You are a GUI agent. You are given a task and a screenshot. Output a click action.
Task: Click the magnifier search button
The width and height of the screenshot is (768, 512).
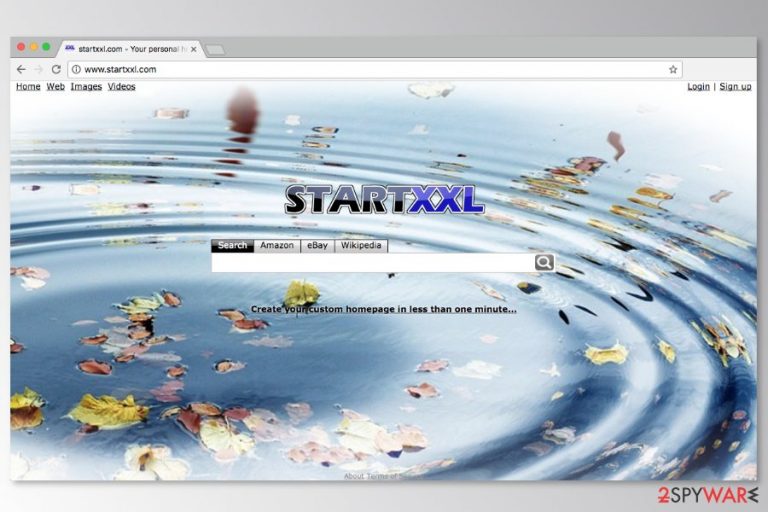pos(544,262)
